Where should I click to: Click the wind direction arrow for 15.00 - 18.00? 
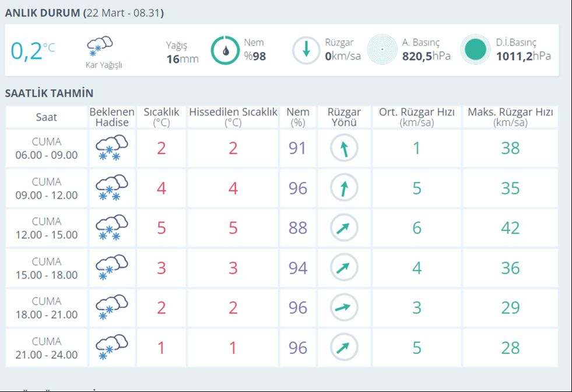tap(344, 268)
